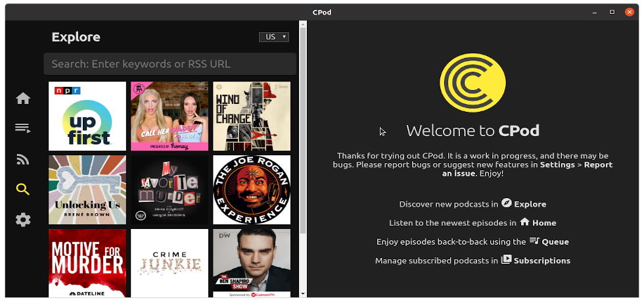Open the US country dropdown
Viewport: 644px width, 302px height.
[x=274, y=37]
